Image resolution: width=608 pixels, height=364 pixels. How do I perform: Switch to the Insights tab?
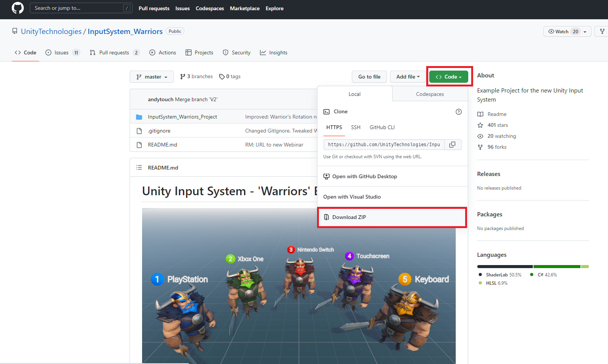pyautogui.click(x=274, y=52)
